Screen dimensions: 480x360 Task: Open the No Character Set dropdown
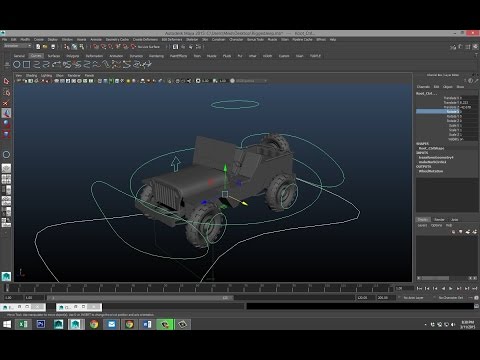pos(453,298)
